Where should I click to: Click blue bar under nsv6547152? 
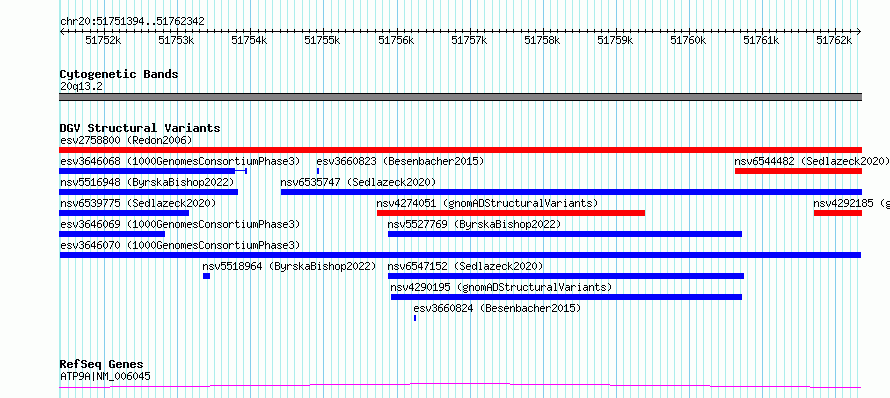coord(566,275)
